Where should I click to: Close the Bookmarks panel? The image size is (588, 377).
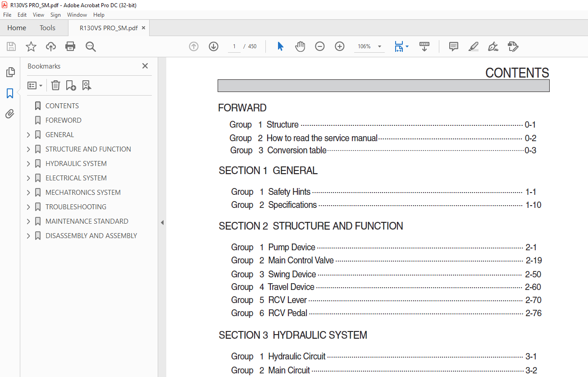pos(145,66)
